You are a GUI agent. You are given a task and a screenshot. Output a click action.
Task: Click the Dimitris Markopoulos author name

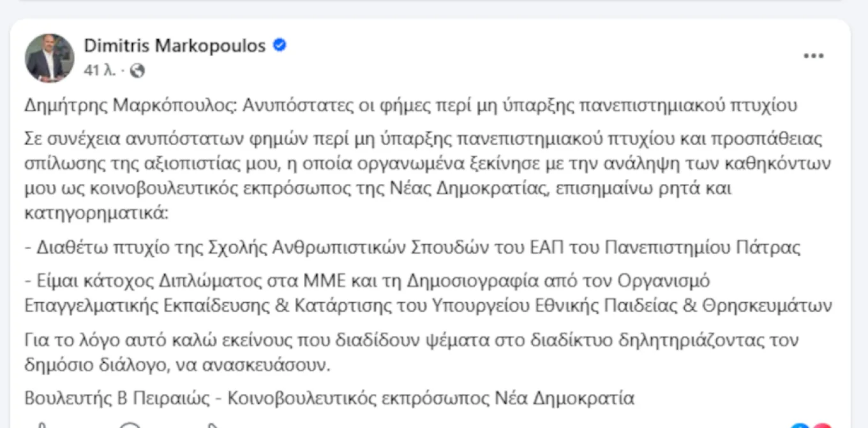click(174, 45)
